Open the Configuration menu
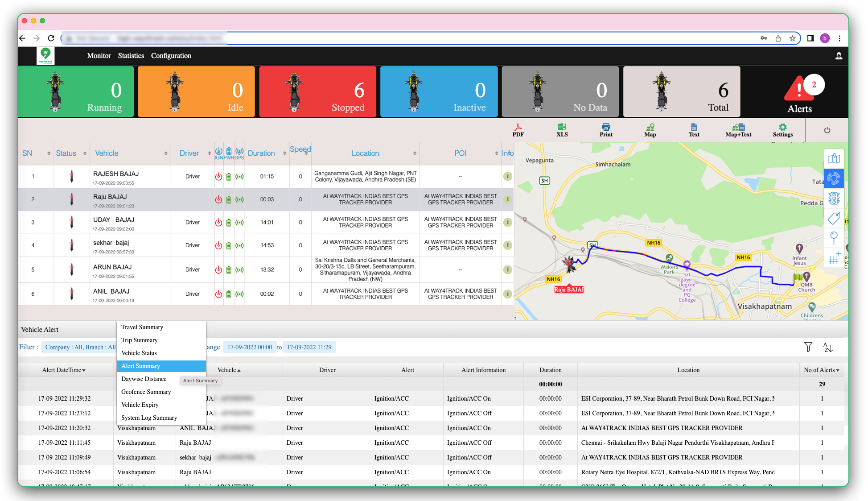This screenshot has height=501, width=868. coord(171,56)
